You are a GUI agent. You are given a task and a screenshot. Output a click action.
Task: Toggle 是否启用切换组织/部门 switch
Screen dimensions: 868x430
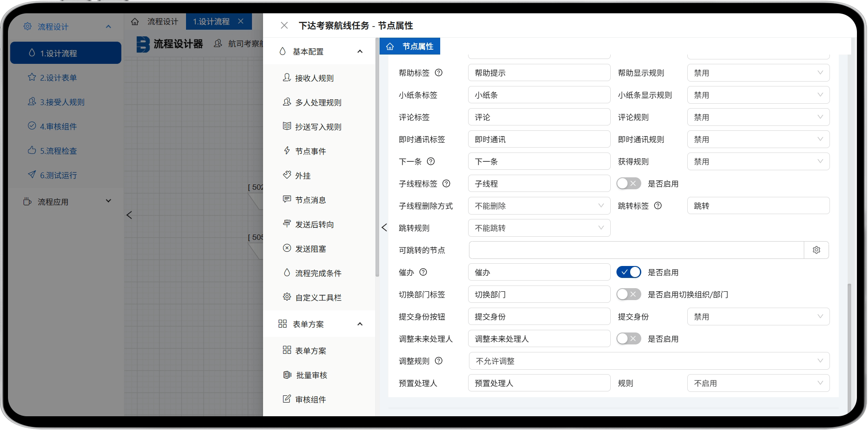(x=628, y=294)
